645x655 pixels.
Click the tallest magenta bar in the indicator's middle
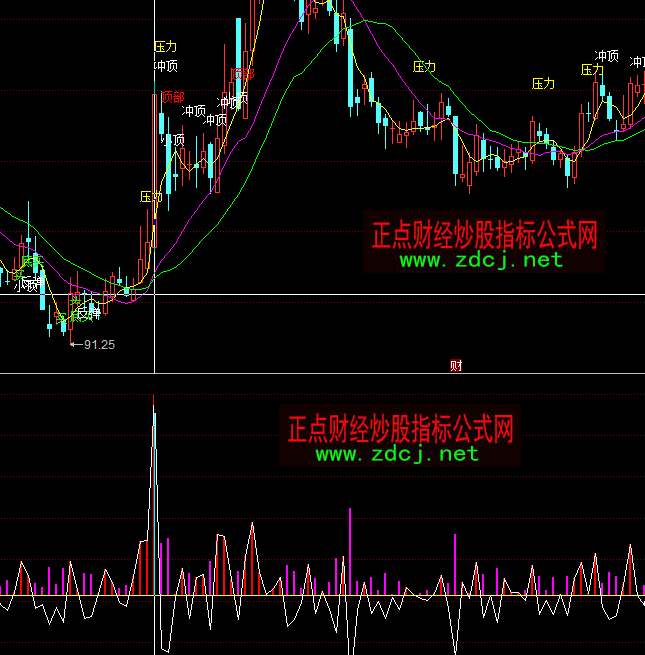click(x=350, y=550)
